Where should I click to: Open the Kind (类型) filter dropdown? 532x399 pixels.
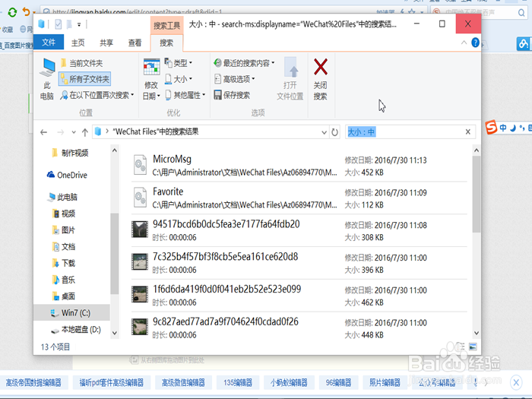point(179,63)
